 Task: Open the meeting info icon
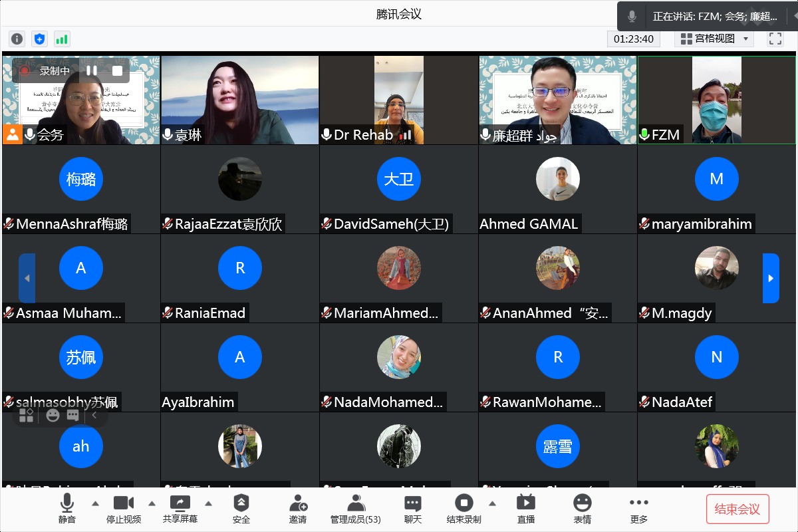[17, 39]
